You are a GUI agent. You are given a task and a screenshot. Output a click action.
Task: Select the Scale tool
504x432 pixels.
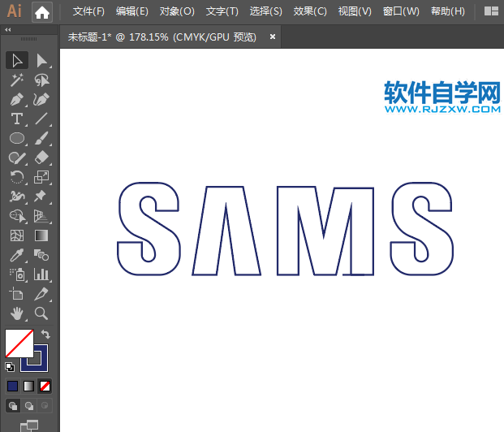(41, 177)
